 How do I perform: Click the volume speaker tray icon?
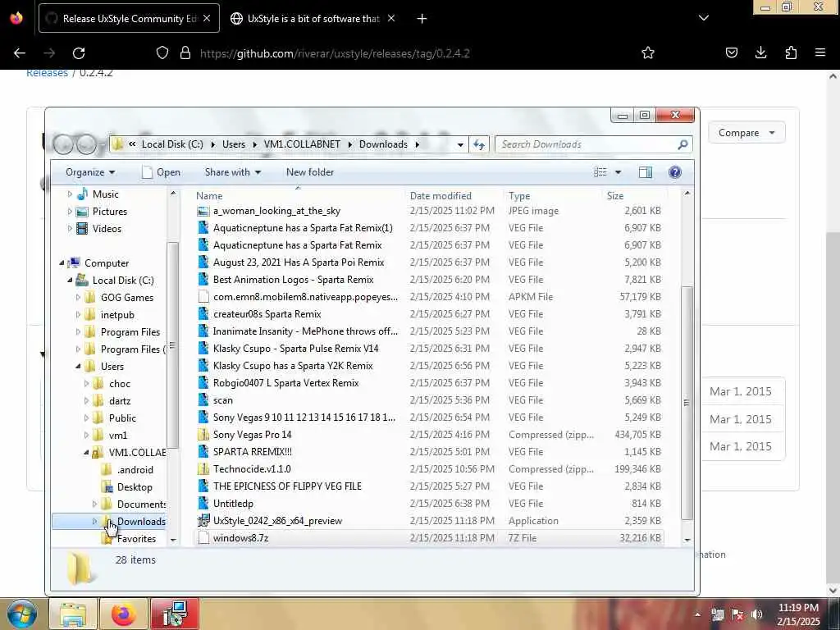click(756, 614)
